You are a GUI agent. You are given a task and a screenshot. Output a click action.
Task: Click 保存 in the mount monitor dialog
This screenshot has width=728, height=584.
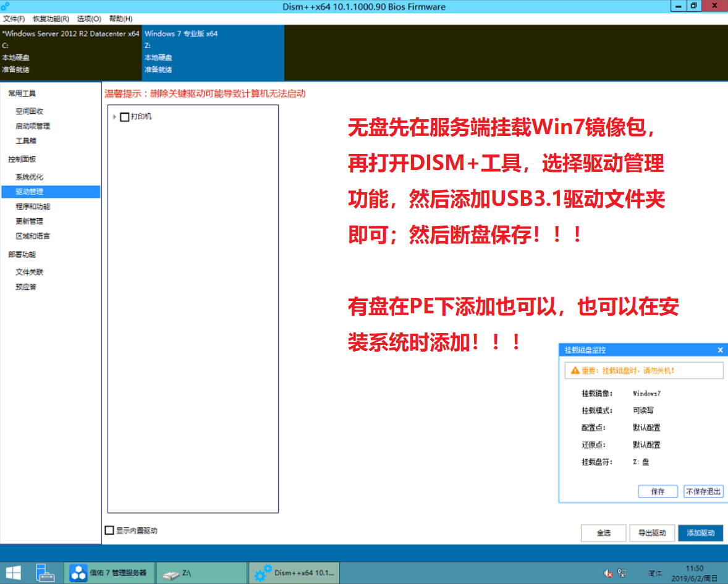658,491
